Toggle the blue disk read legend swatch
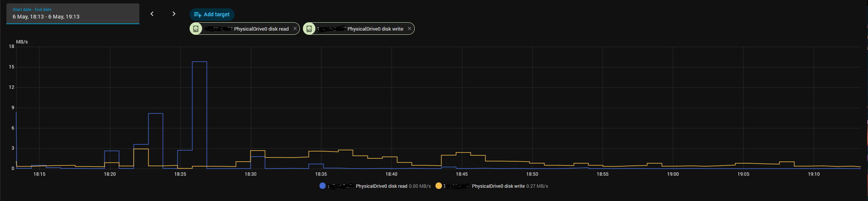868x201 pixels. click(323, 186)
